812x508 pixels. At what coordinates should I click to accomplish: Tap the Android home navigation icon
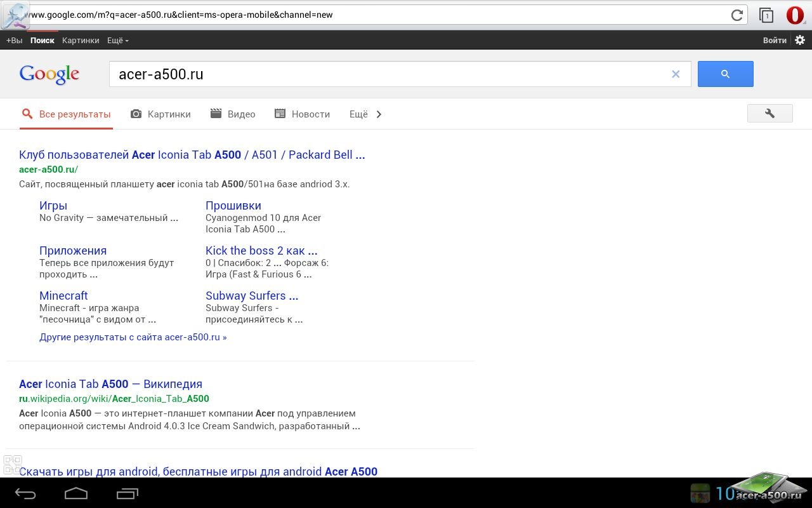coord(76,493)
